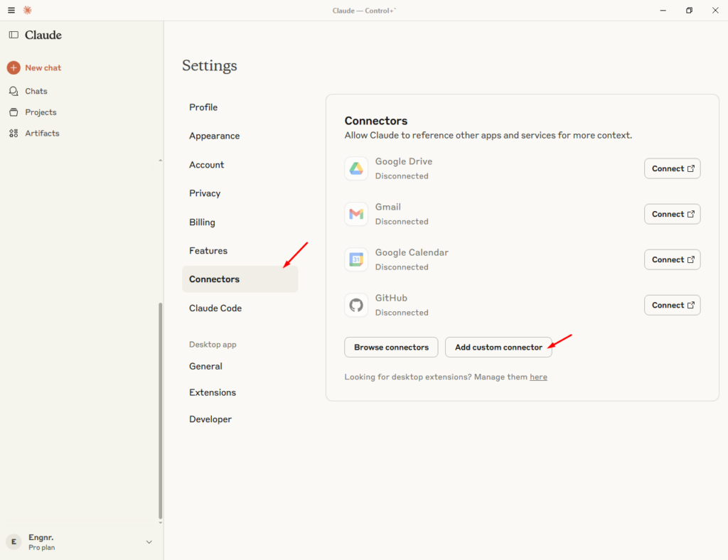The image size is (728, 560).
Task: Click the Claude starburst logo icon
Action: point(28,10)
